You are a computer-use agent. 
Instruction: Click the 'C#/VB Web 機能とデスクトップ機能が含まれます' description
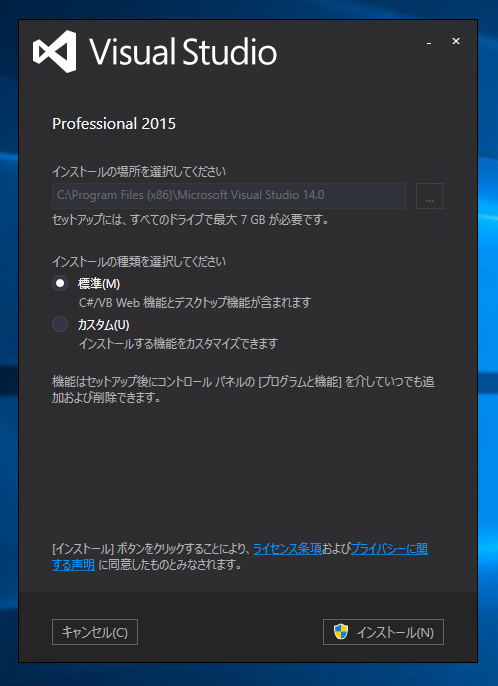[195, 302]
